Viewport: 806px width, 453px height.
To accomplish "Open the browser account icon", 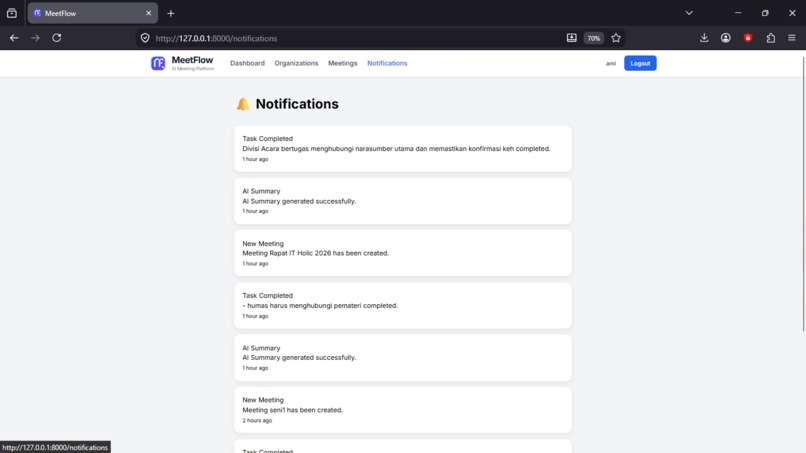I will tap(725, 38).
